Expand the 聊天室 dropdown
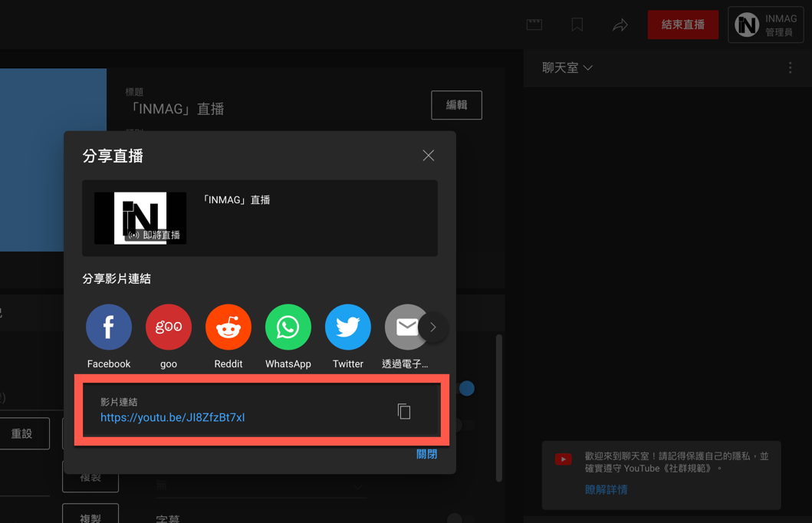 click(x=567, y=67)
